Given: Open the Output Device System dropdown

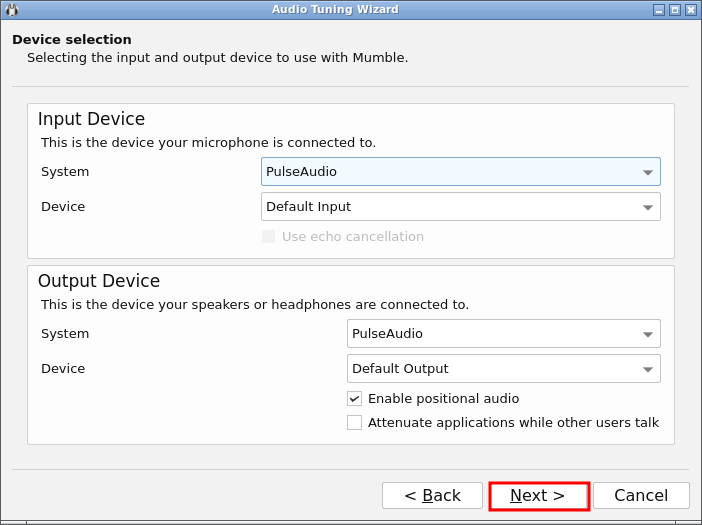Looking at the screenshot, I should pyautogui.click(x=503, y=334).
